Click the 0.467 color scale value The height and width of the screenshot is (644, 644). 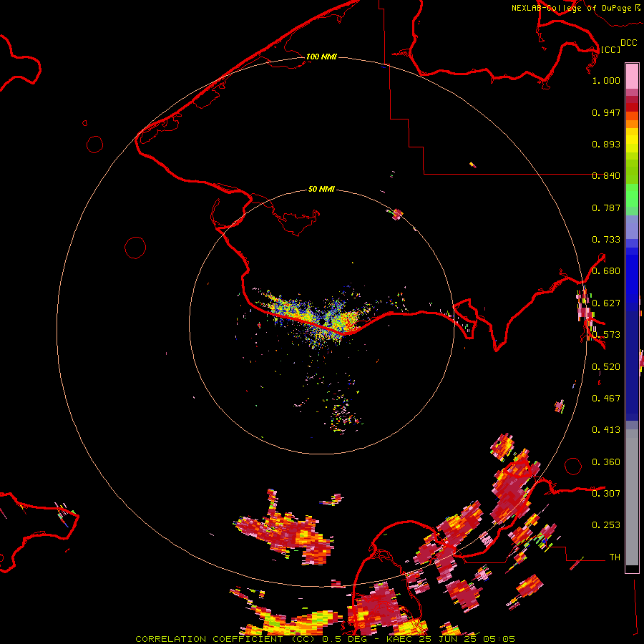(606, 399)
